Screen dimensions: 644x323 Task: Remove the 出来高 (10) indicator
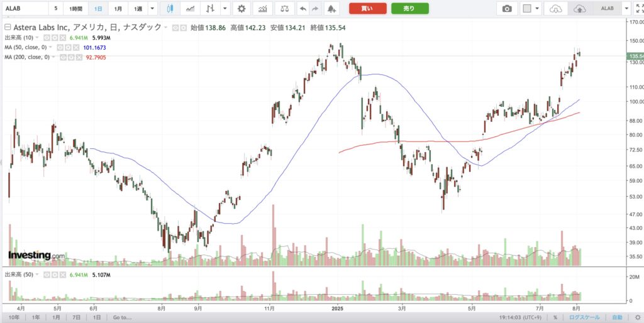(x=62, y=38)
